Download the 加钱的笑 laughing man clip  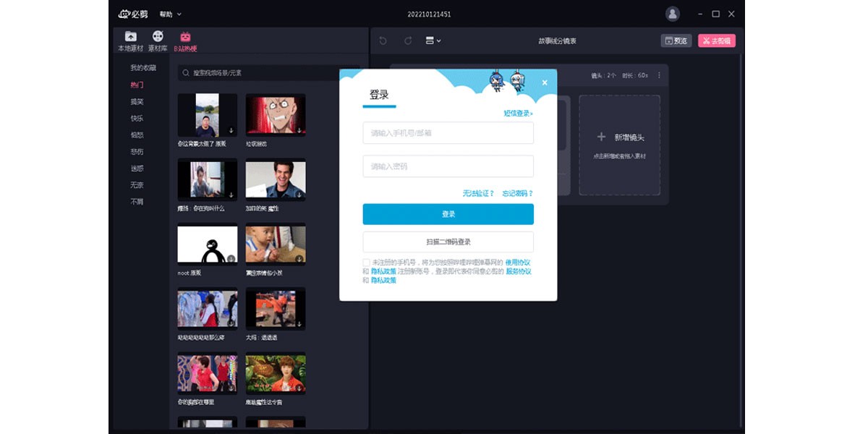299,195
